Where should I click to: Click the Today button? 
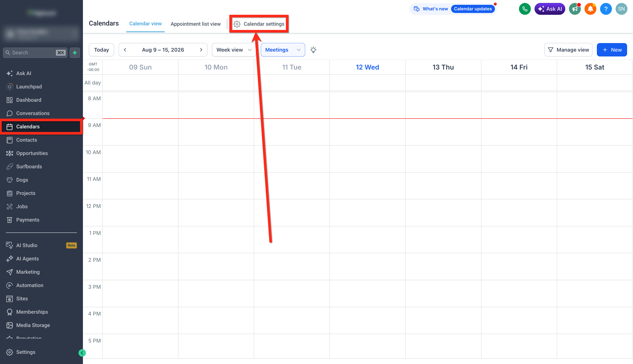click(x=101, y=50)
